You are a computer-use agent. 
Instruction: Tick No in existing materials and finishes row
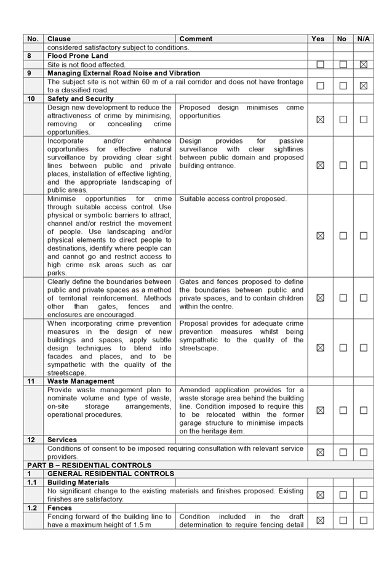pyautogui.click(x=343, y=495)
